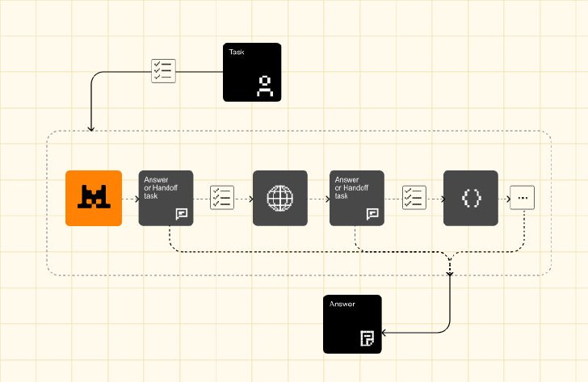588x382 pixels.
Task: Click checklist icon before the globe node
Action: 222,198
